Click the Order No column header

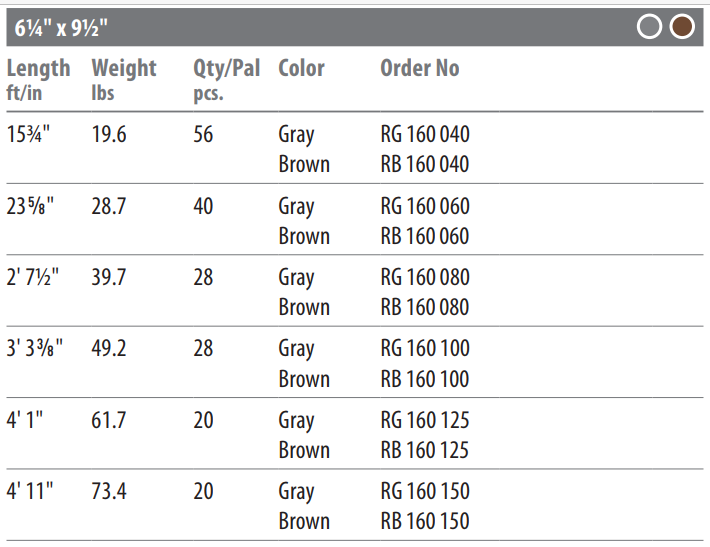pyautogui.click(x=420, y=68)
